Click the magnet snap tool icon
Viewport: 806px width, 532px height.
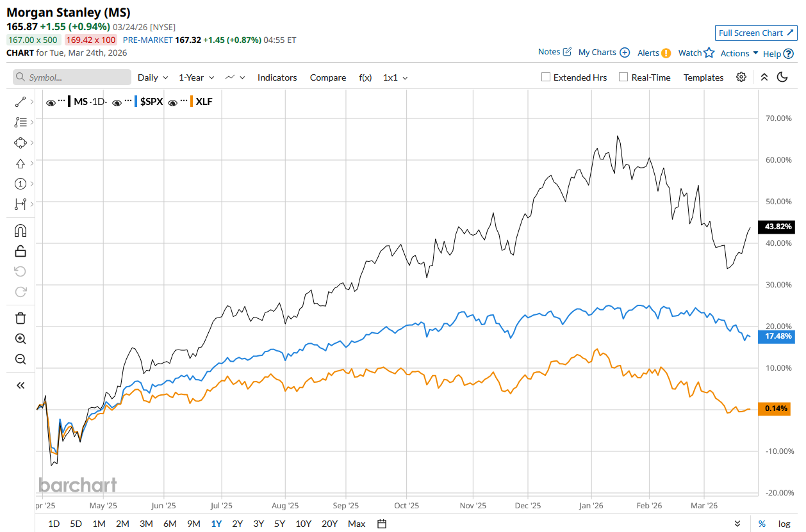coord(20,230)
